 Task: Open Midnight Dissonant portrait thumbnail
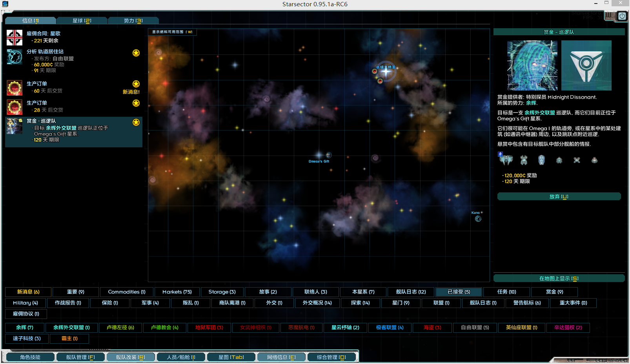[532, 65]
